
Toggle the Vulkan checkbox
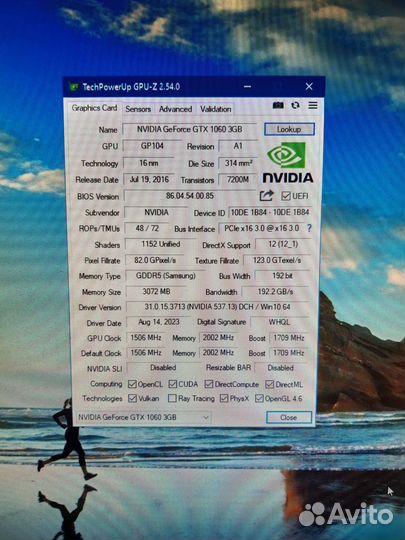132,398
